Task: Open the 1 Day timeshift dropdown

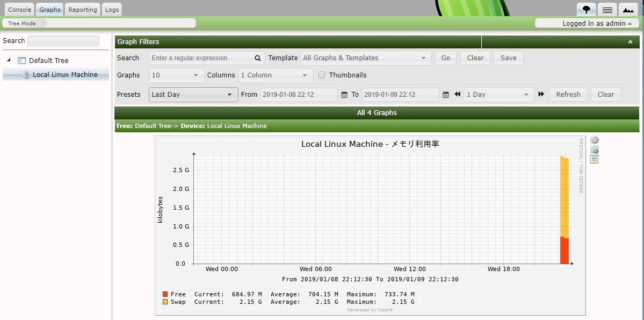Action: tap(499, 95)
